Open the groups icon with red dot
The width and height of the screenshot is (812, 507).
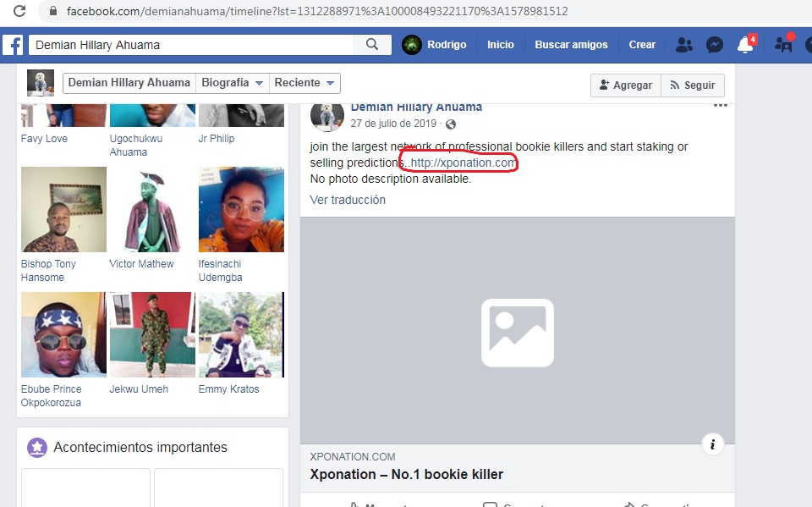784,43
